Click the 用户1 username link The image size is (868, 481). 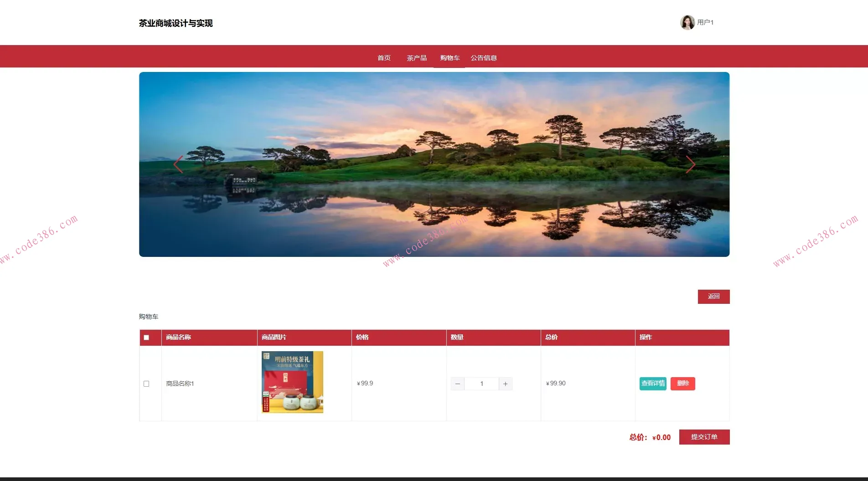coord(705,22)
